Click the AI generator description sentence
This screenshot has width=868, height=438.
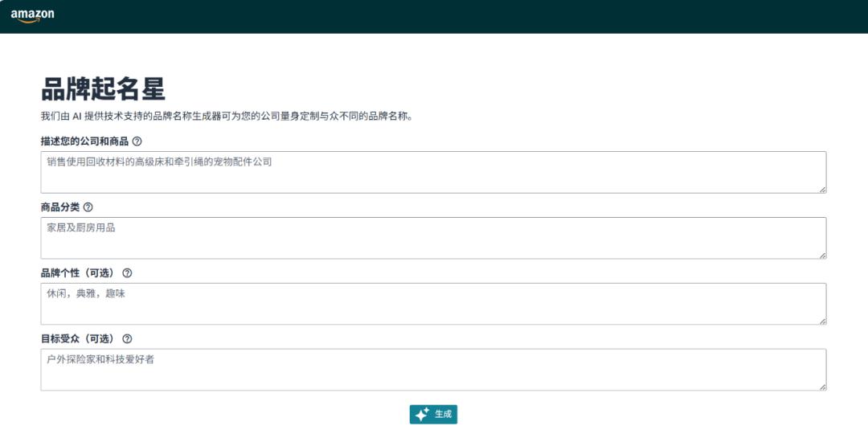click(x=227, y=117)
